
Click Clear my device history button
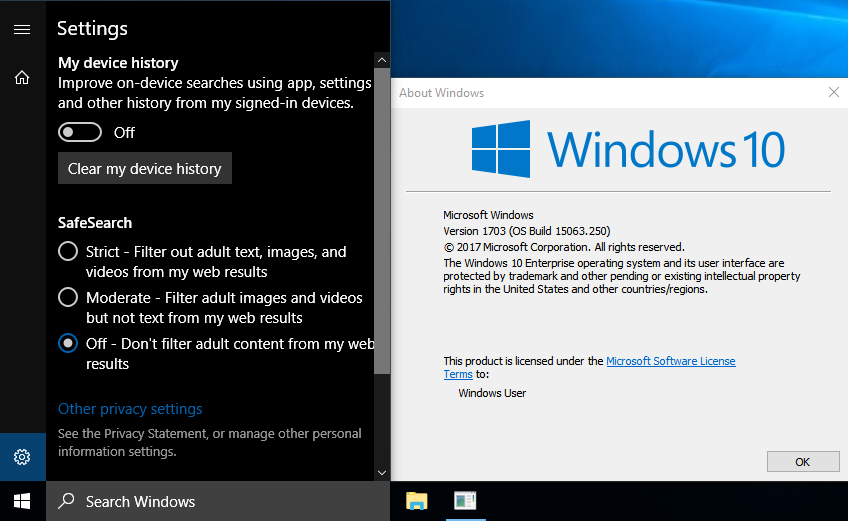145,168
